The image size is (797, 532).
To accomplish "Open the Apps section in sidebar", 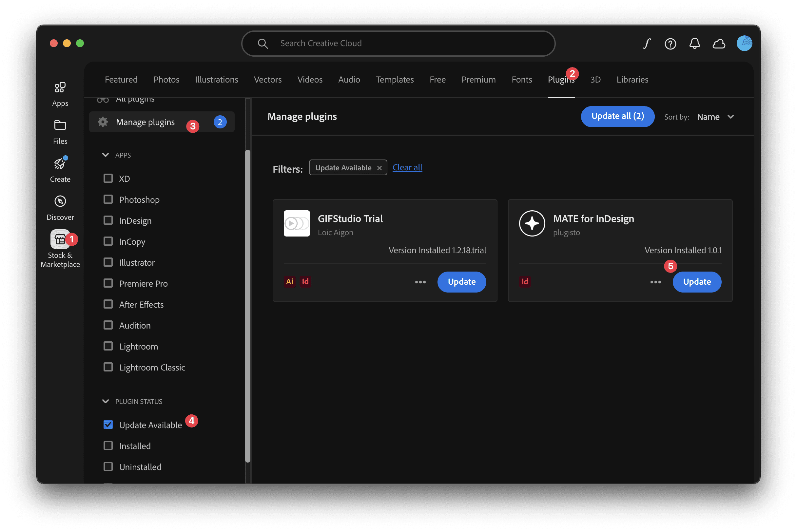I will (x=60, y=87).
